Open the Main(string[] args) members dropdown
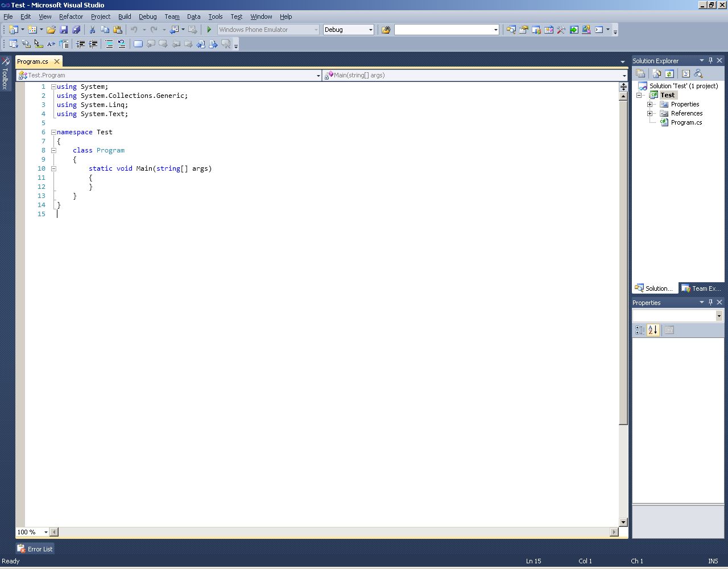The height and width of the screenshot is (569, 728). pyautogui.click(x=624, y=75)
